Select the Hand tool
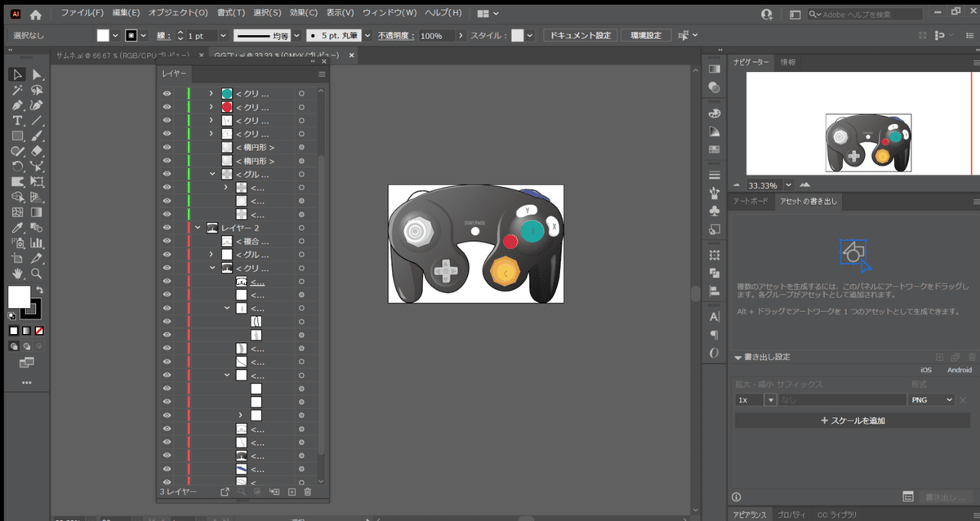Screen dimensions: 980x521 [17, 274]
